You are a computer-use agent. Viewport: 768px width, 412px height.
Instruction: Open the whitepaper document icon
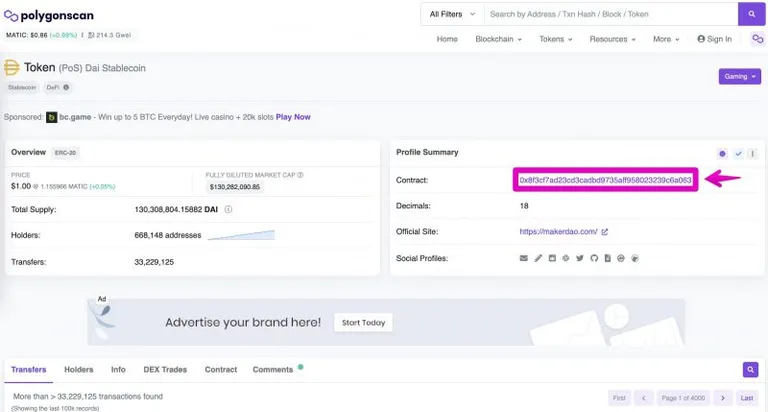point(607,258)
